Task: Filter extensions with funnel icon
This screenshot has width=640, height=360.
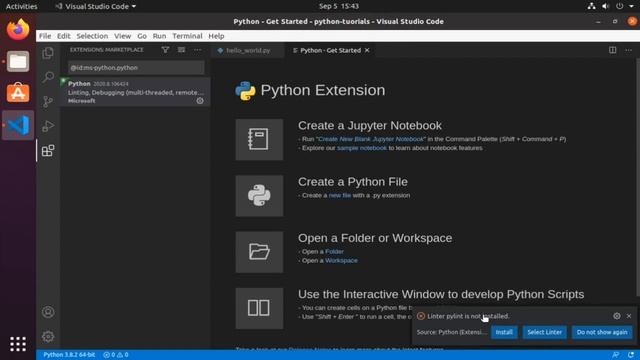Action: [165, 50]
